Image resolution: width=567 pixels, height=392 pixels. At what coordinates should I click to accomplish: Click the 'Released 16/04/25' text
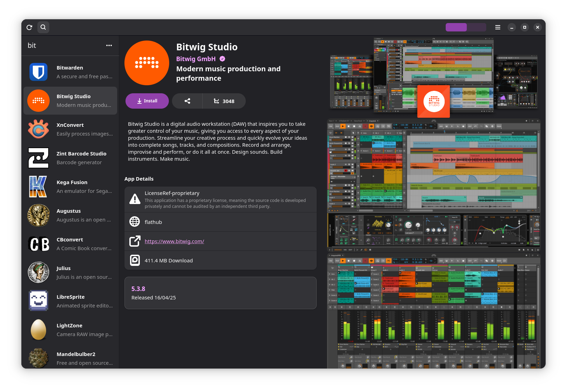(x=153, y=298)
